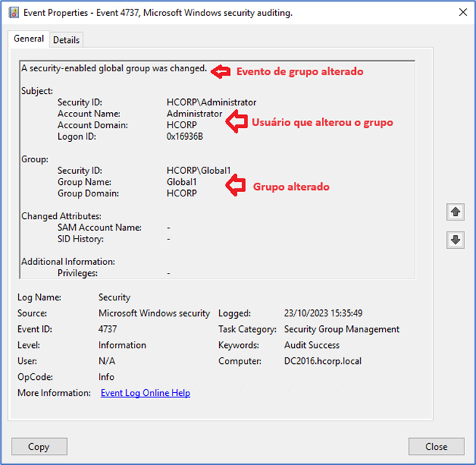Screen dimensions: 476x465
Task: Click the Log Name value Security
Action: pos(114,297)
